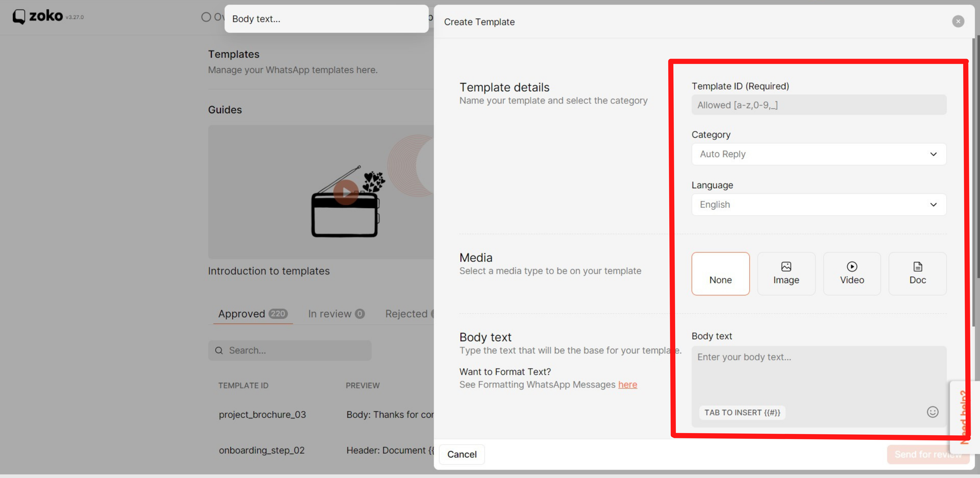Screen dimensions: 980x478
Task: Open the emoji picker in body text
Action: (932, 412)
